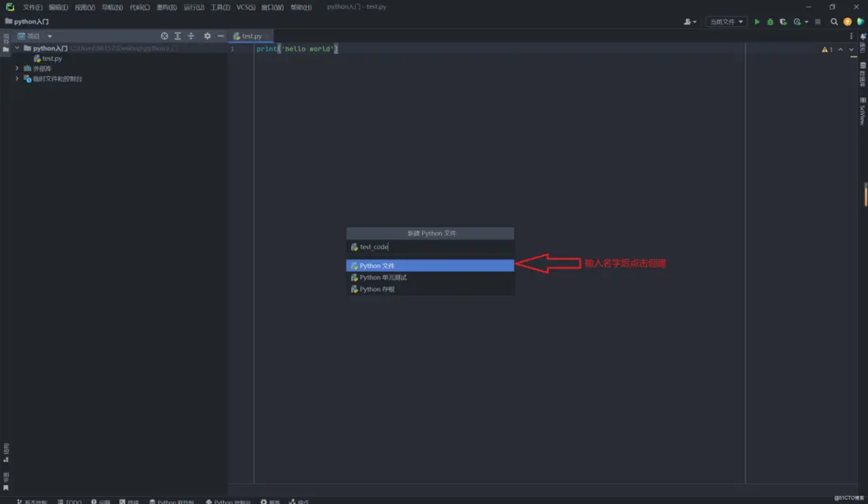Select Python 存根 in new file popup
The width and height of the screenshot is (868, 504).
430,289
